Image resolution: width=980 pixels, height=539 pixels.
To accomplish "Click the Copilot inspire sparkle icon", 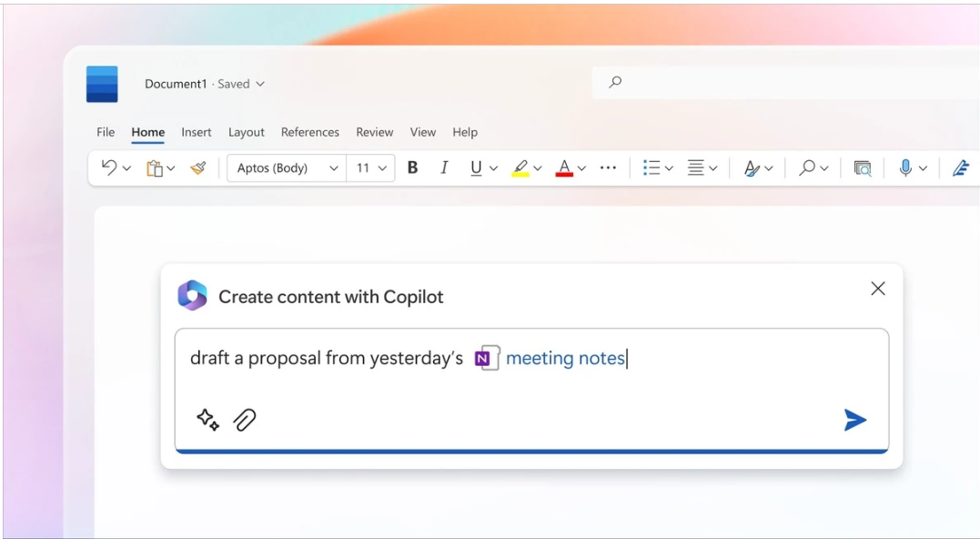I will click(207, 419).
